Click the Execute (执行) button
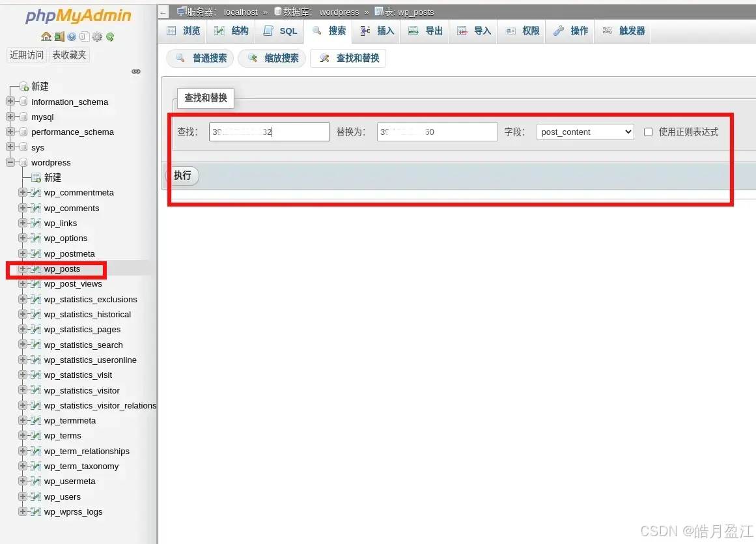 tap(182, 175)
